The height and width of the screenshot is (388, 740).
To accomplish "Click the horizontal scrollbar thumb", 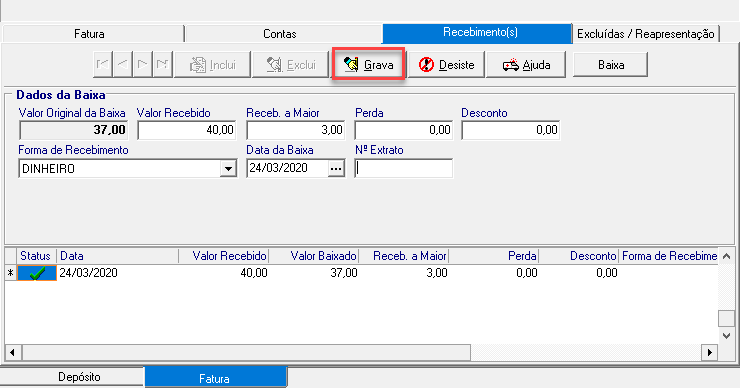I will (246, 352).
